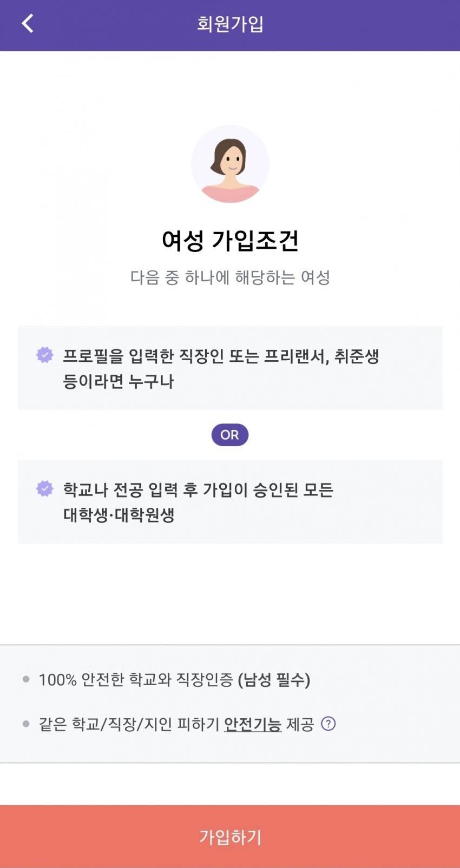Select the 대학생·대학원생 condition card
Viewport: 460px width, 868px height.
tap(230, 502)
